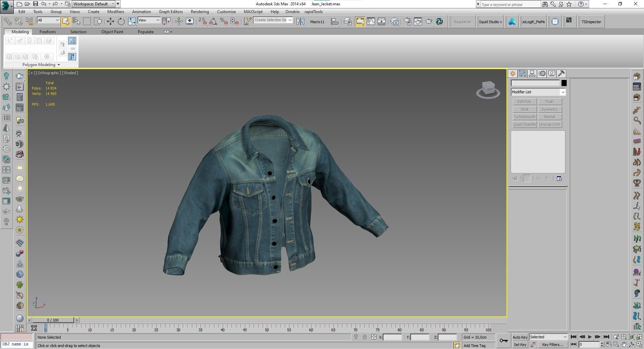Open the Modifier List dropdown
Image resolution: width=644 pixels, height=349 pixels.
[538, 92]
